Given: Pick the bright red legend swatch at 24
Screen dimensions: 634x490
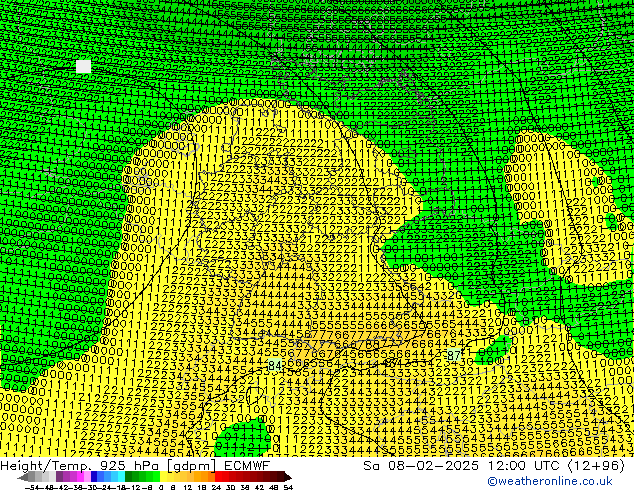Looking at the screenshot, I should tap(218, 476).
